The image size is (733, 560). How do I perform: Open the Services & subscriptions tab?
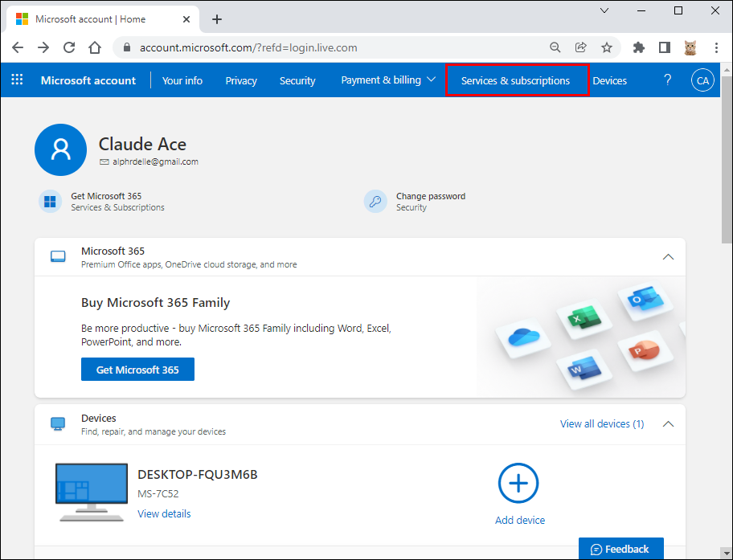point(515,80)
